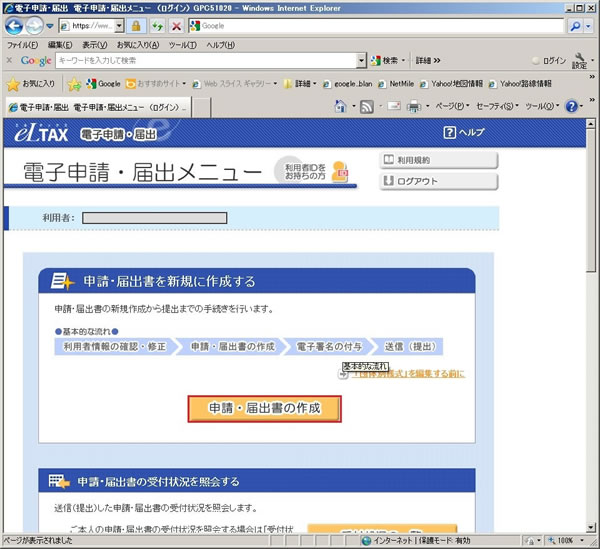
Task: Open the address bar dropdown arrow
Action: point(119,26)
